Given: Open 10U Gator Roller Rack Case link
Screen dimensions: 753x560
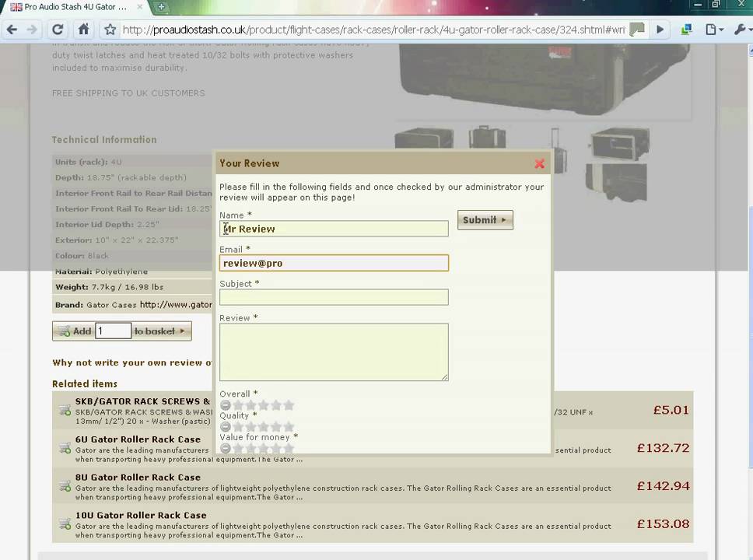Looking at the screenshot, I should pyautogui.click(x=141, y=516).
